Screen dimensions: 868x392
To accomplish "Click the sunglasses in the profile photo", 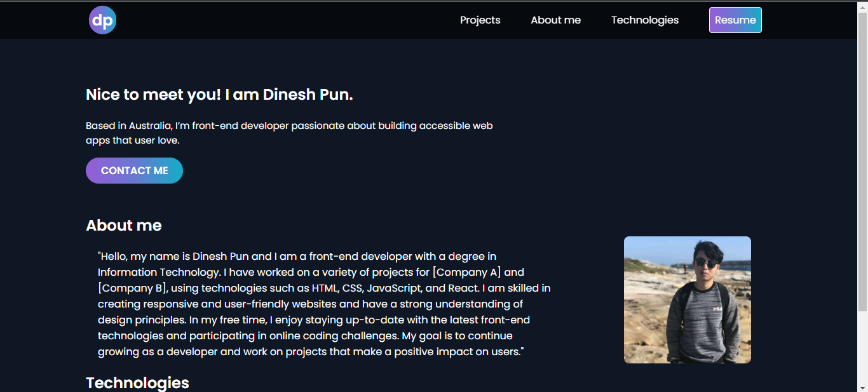I will (705, 264).
